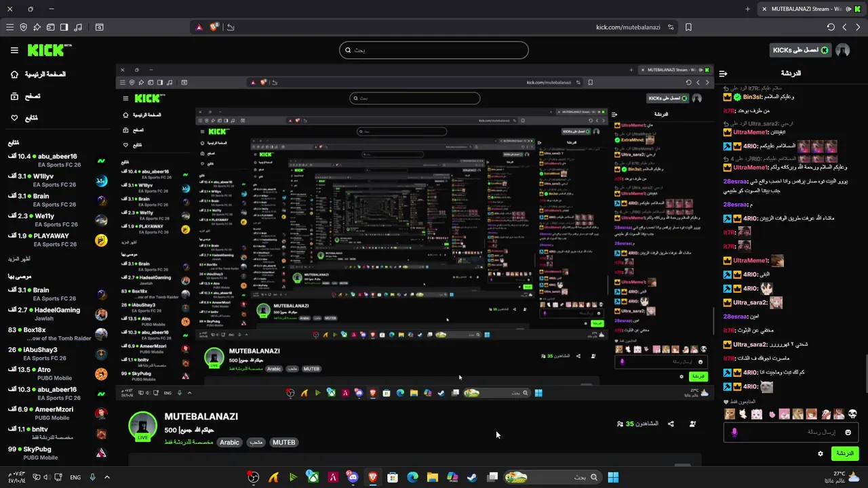The height and width of the screenshot is (488, 868).
Task: Open the profile avatar menu
Action: (843, 50)
